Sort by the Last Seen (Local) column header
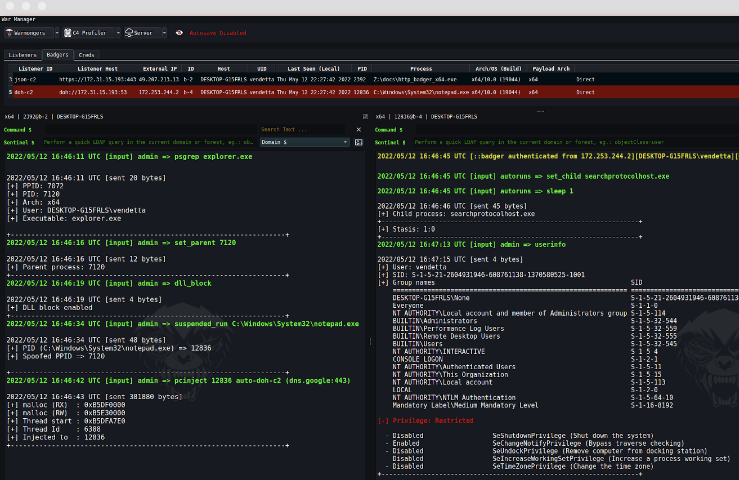Viewport: 739px width, 480px height. pos(314,69)
